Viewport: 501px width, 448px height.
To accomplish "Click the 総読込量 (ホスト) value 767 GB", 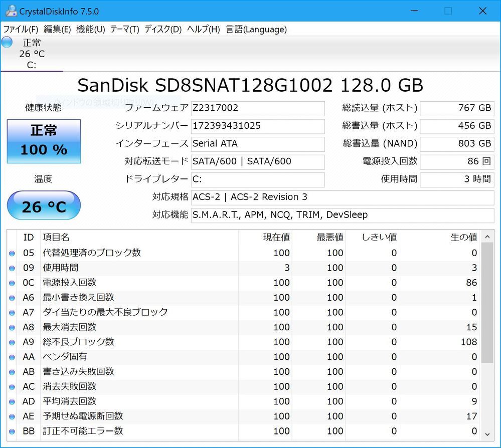I will [x=457, y=108].
